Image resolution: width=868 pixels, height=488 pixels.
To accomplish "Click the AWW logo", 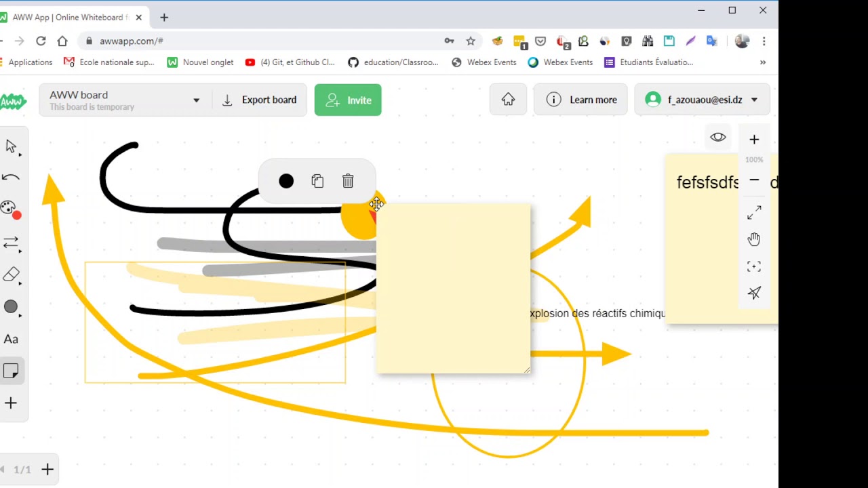I will tap(13, 102).
